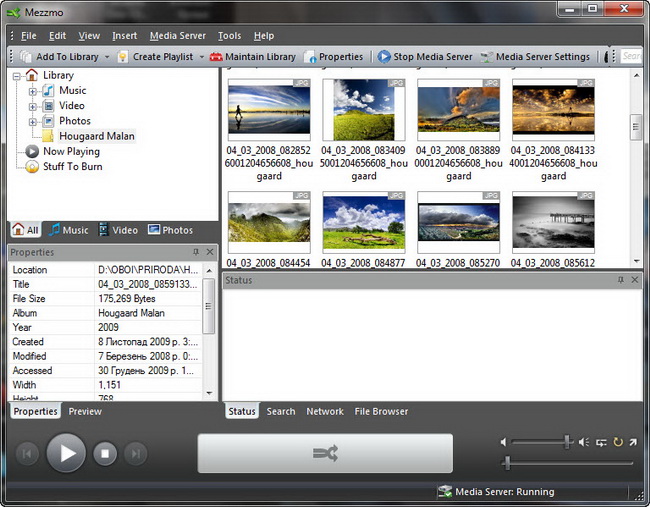
Task: Toggle the repeat playback icon
Action: (618, 442)
